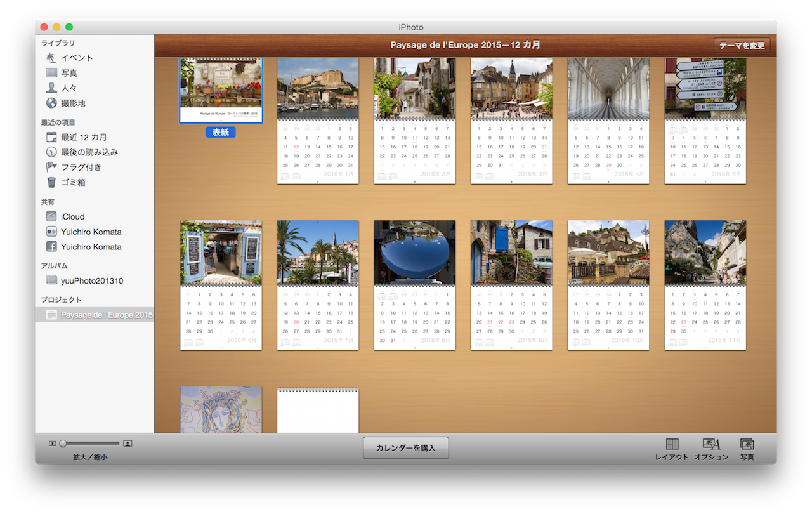Open the Places (撮影地) globe icon
This screenshot has height=514, width=812.
pos(51,103)
